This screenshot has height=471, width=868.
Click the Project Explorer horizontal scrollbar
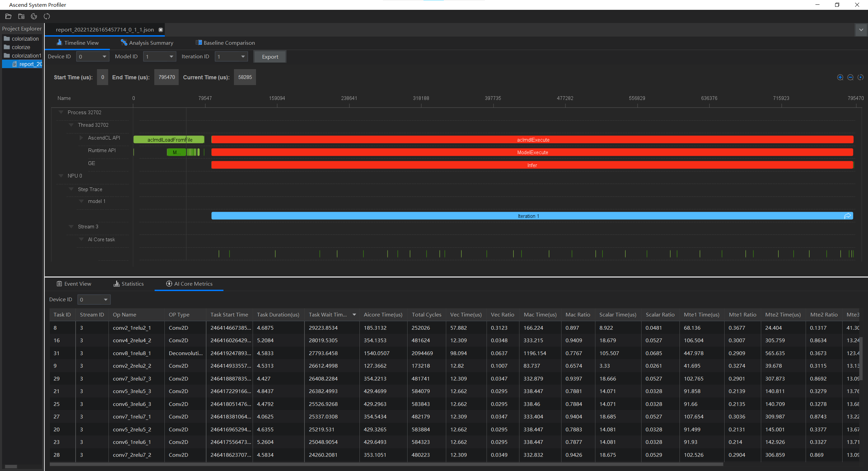tap(11, 467)
